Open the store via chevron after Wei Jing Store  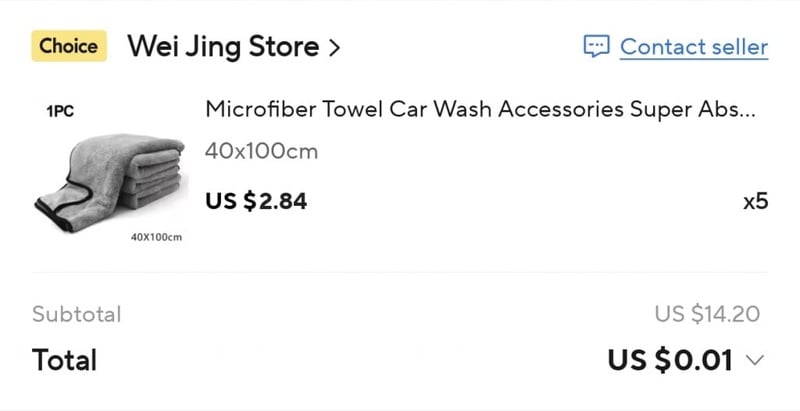(x=334, y=47)
